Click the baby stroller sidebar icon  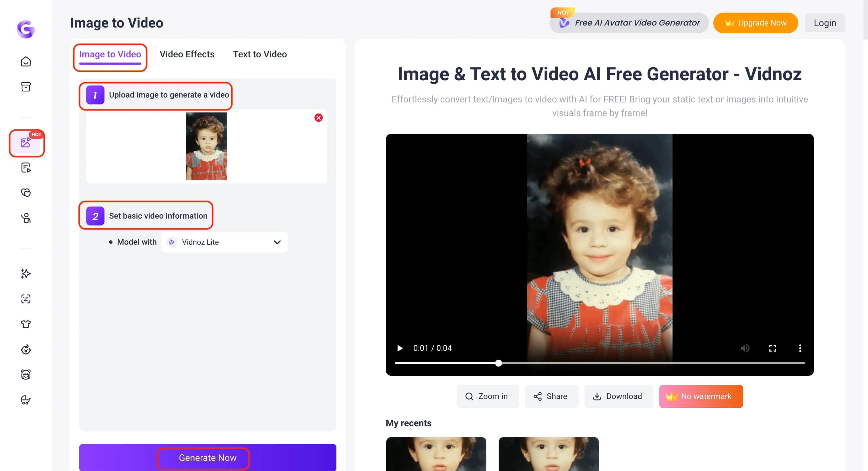tap(26, 400)
